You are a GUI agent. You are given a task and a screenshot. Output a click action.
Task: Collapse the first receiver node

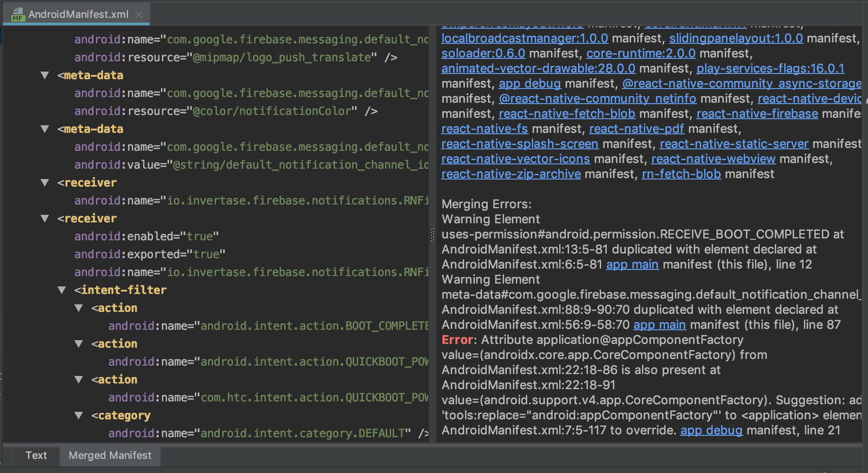pos(45,182)
